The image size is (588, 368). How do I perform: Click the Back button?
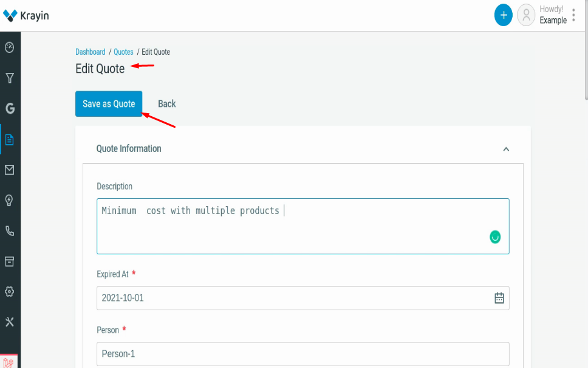[x=166, y=103]
